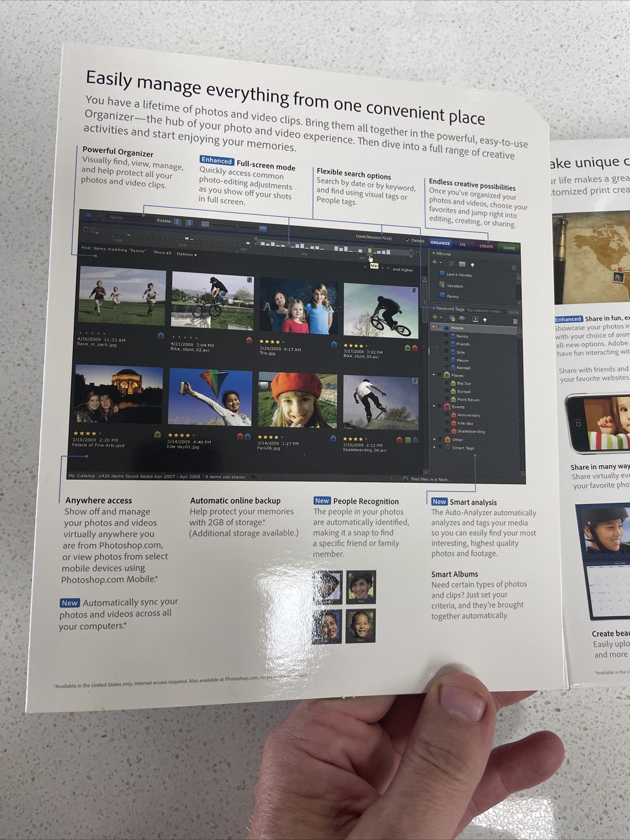Collapse the Albums panel triangle
This screenshot has width=630, height=840.
pos(434,253)
